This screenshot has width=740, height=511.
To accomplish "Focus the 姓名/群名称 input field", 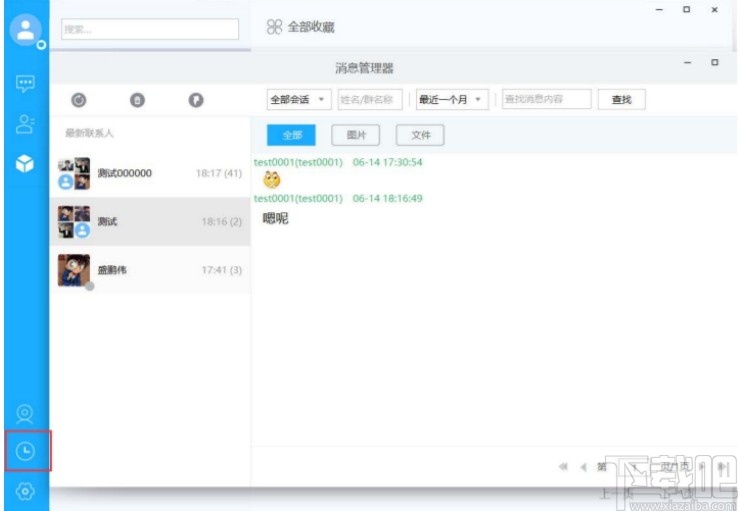I will (370, 100).
